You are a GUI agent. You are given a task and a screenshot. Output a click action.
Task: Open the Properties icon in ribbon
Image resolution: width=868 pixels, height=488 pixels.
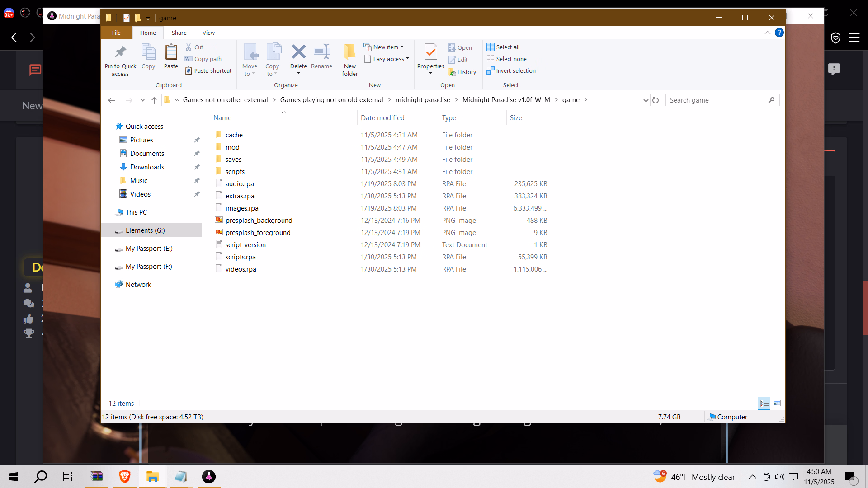tap(430, 52)
